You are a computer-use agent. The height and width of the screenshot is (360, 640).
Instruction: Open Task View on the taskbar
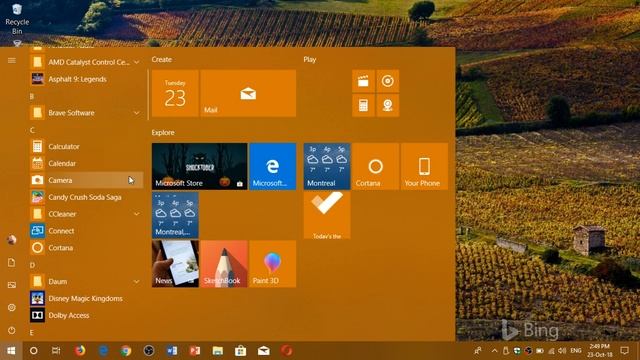coord(56,351)
